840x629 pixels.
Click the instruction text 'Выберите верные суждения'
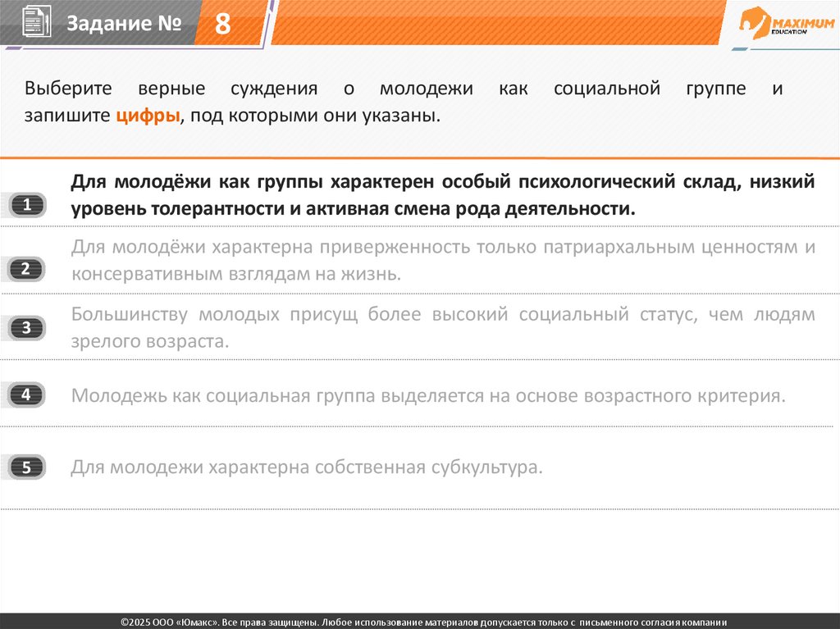(x=171, y=88)
